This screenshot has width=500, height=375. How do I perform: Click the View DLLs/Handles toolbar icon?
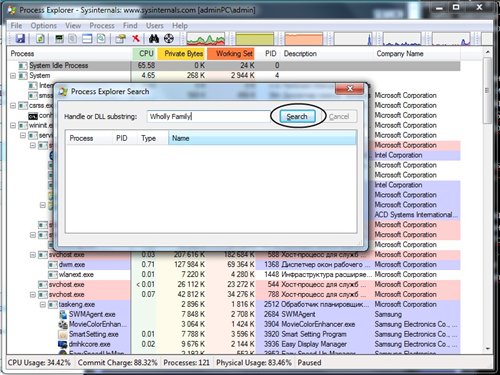pyautogui.click(x=101, y=39)
